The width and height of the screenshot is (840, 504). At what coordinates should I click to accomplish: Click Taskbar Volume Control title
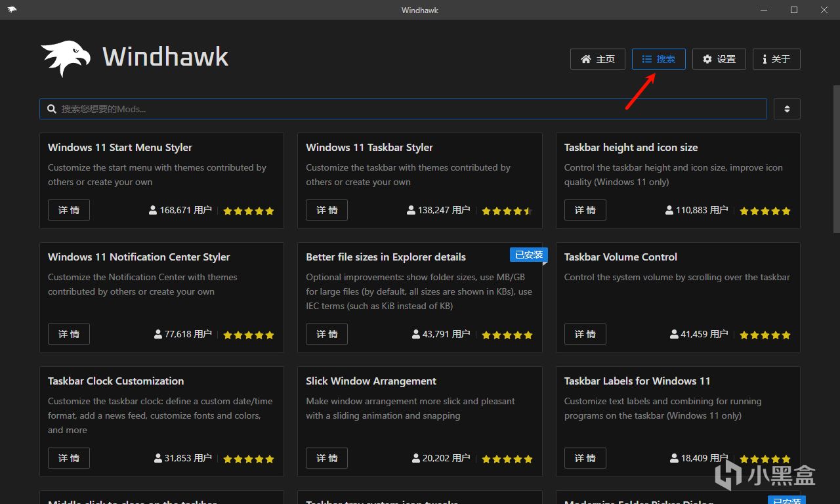click(x=621, y=257)
